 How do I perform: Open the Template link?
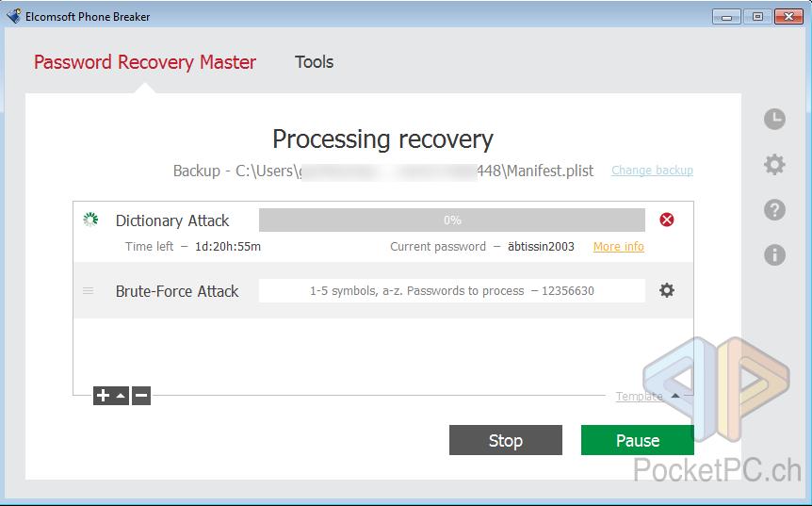point(639,396)
